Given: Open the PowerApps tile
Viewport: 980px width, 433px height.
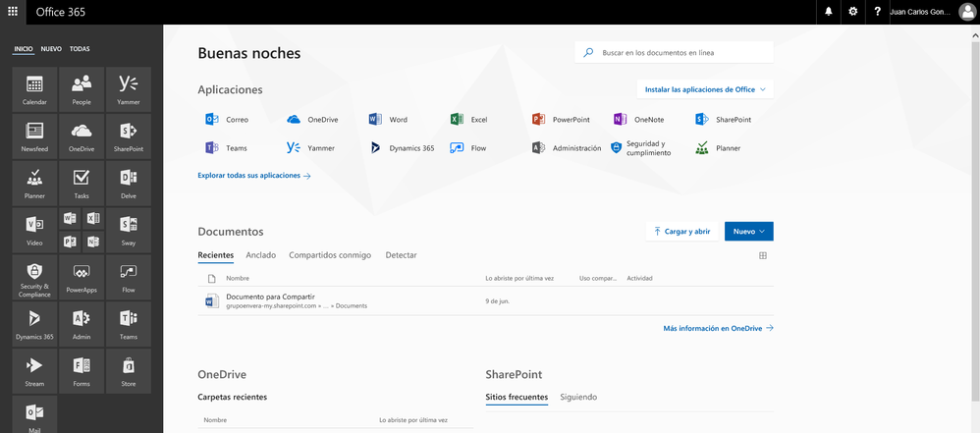Looking at the screenshot, I should (82, 277).
